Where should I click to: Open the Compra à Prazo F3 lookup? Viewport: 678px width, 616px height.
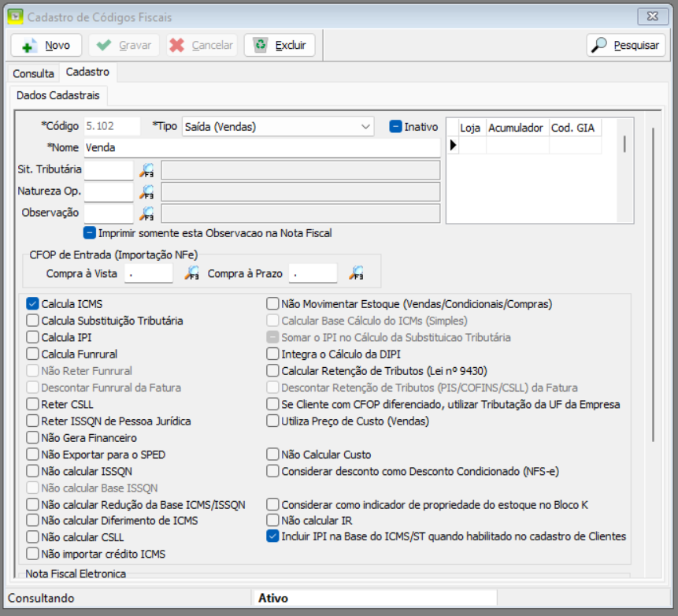(x=356, y=273)
